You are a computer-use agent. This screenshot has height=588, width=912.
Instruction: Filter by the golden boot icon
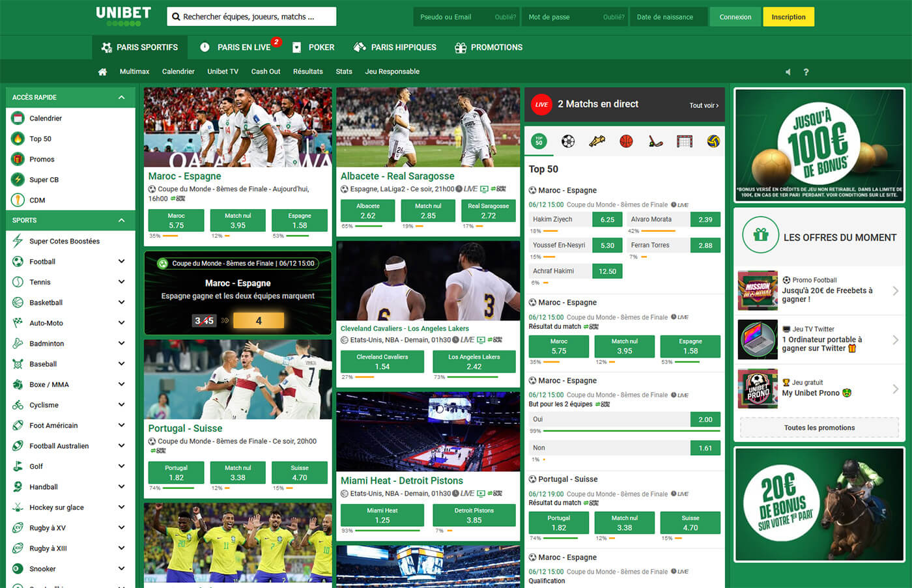coord(597,141)
